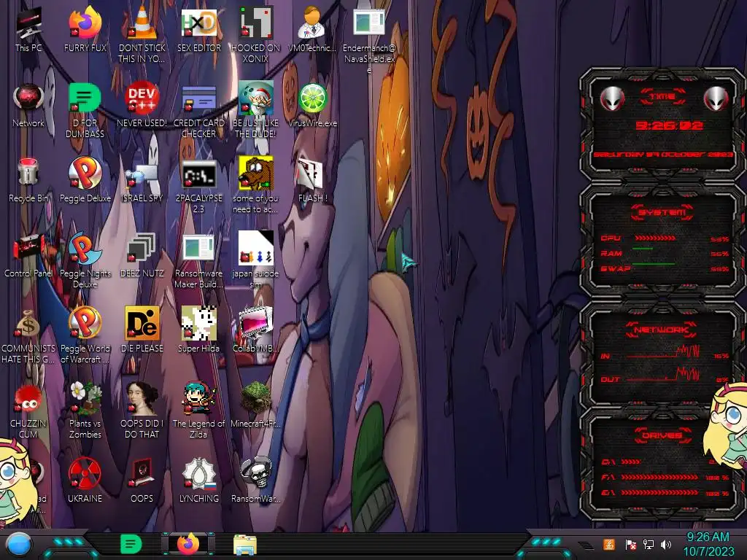Viewport: 747px width, 560px height.
Task: Open Action Center flag tray icon
Action: tap(630, 544)
